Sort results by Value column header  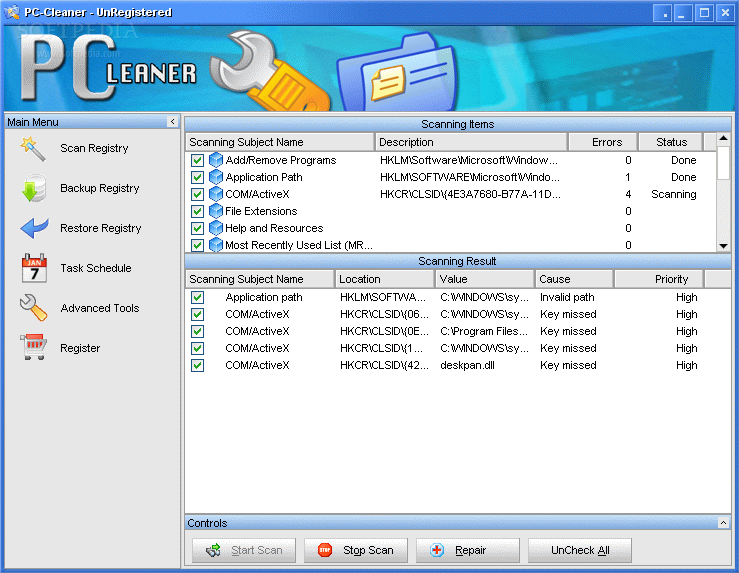click(485, 279)
